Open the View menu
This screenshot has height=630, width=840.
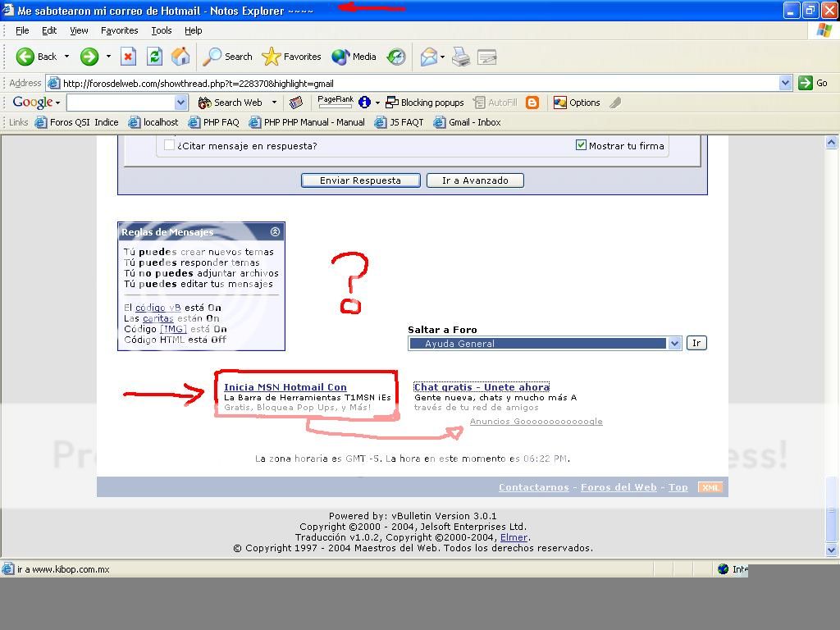click(79, 30)
